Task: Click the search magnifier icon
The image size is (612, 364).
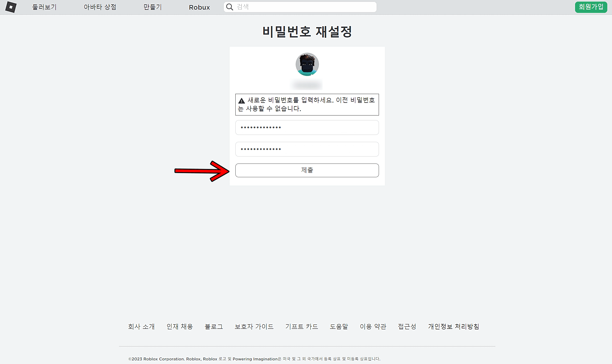Action: point(229,7)
